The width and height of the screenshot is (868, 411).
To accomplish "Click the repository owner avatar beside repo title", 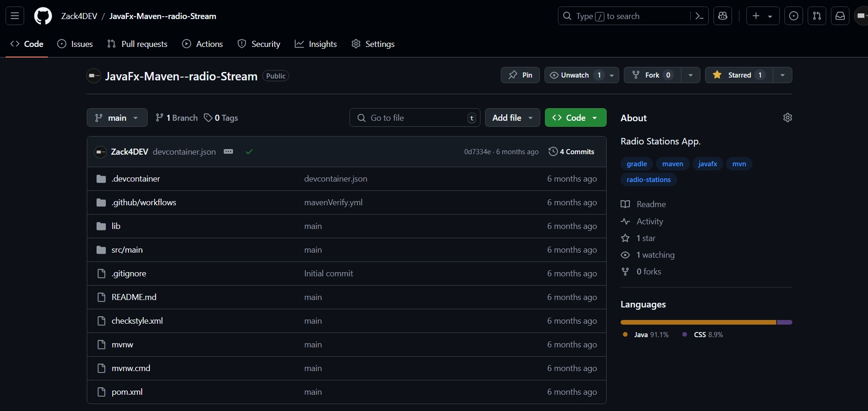I will tap(94, 76).
